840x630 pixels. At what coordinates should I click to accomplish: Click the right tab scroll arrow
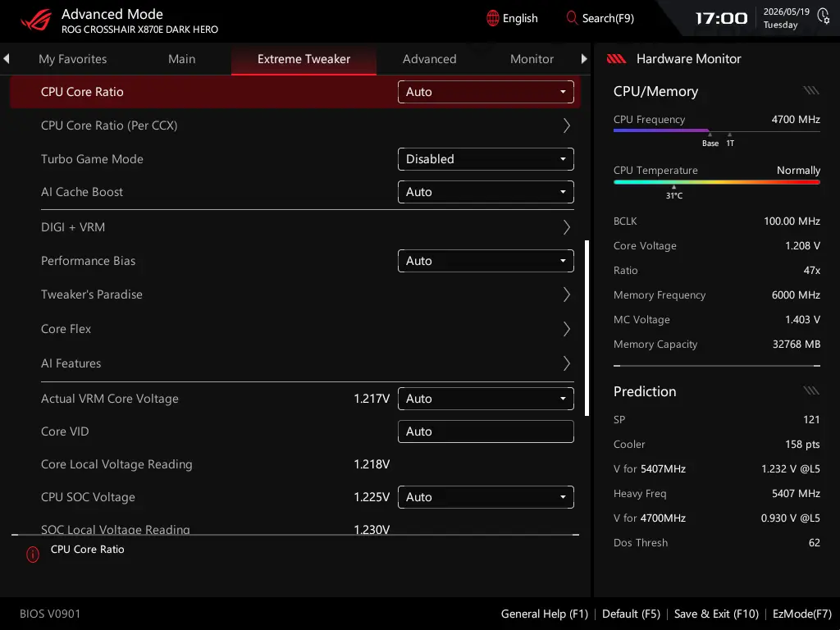coord(584,58)
